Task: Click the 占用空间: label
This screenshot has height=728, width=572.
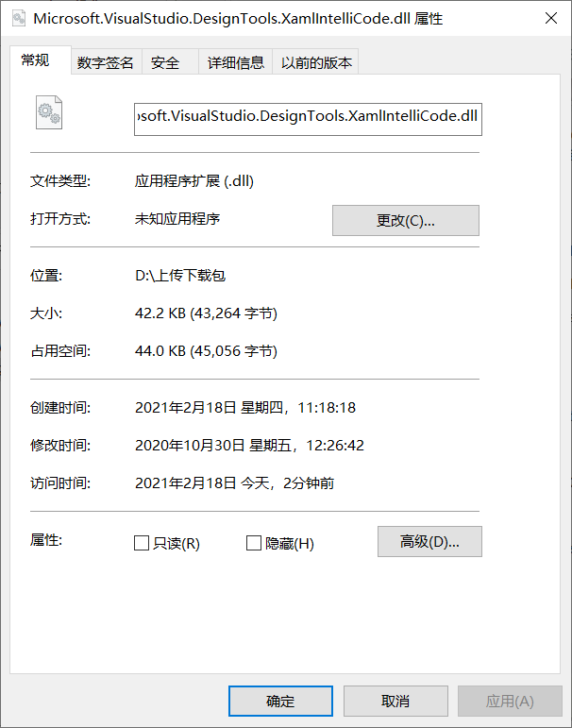Action: coord(60,351)
